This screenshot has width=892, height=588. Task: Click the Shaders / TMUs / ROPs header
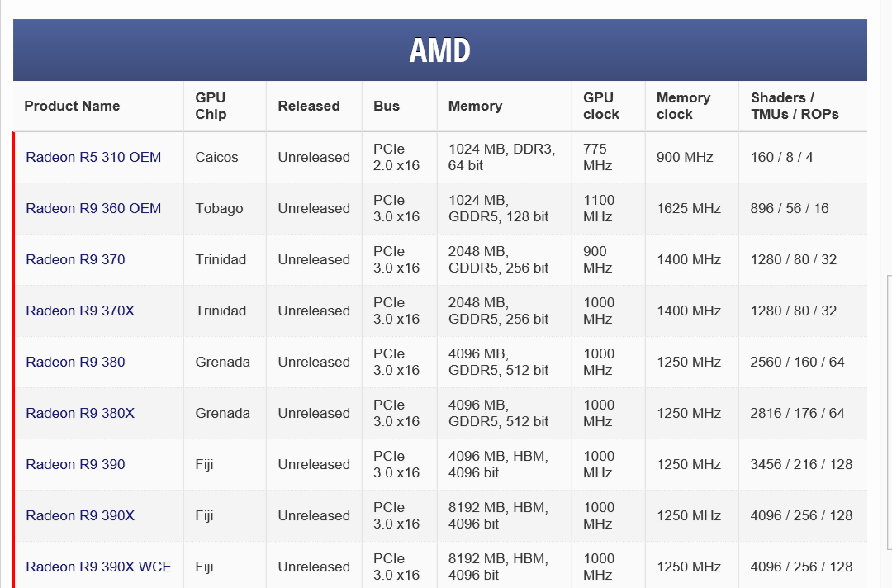795,106
